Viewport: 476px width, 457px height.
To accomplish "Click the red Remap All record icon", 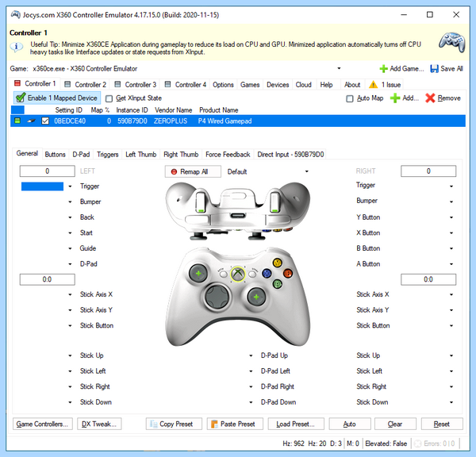I will (x=174, y=172).
